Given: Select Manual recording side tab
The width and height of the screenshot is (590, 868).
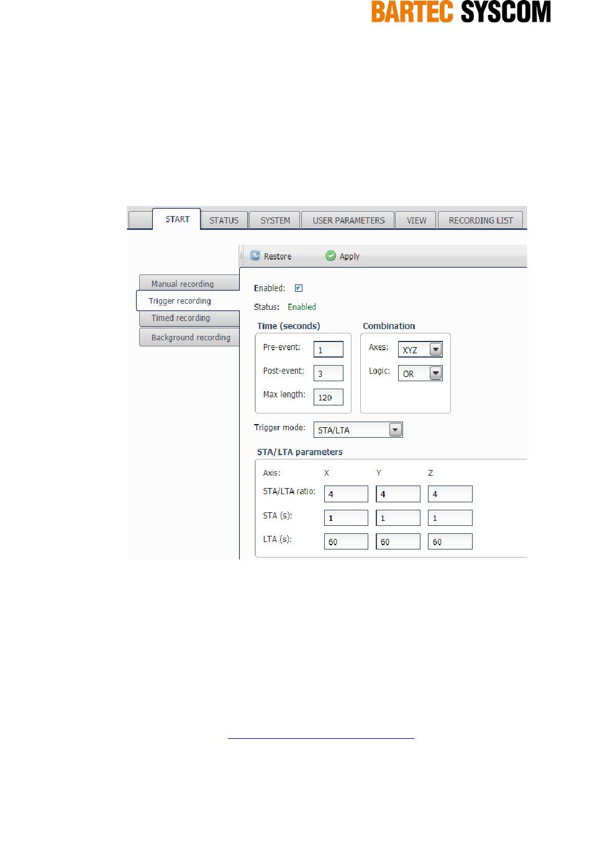Looking at the screenshot, I should 189,283.
